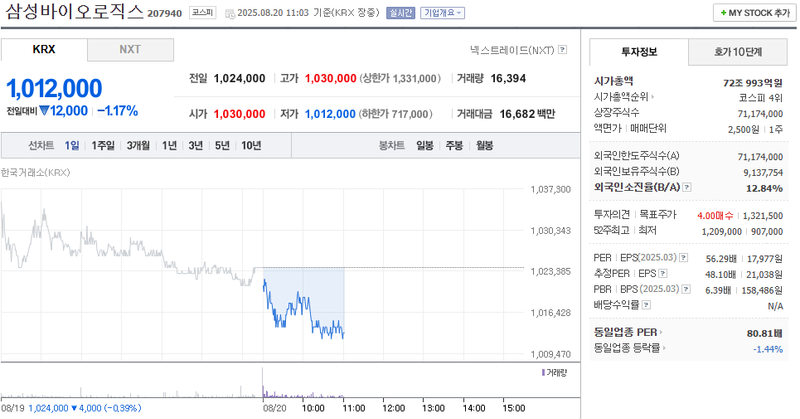Click help icon beside 배당수익률
The width and height of the screenshot is (800, 419).
tap(646, 305)
